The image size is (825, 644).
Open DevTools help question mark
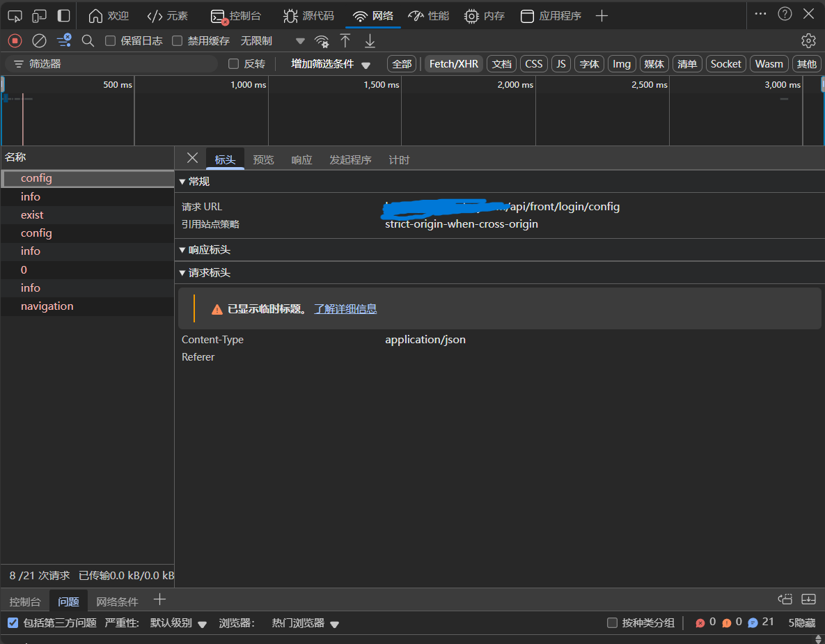pos(785,14)
